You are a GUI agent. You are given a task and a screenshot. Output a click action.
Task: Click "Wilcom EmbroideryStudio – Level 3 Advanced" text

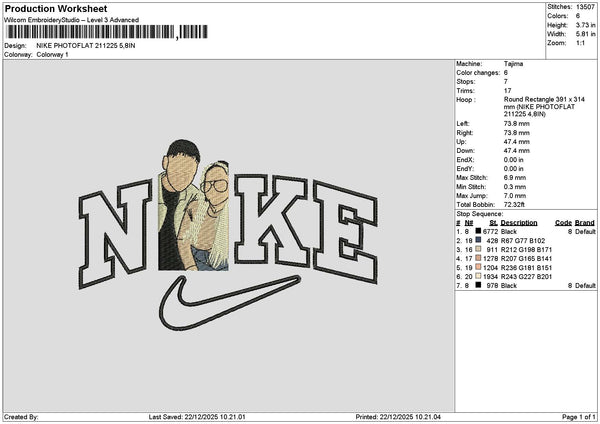(72, 20)
